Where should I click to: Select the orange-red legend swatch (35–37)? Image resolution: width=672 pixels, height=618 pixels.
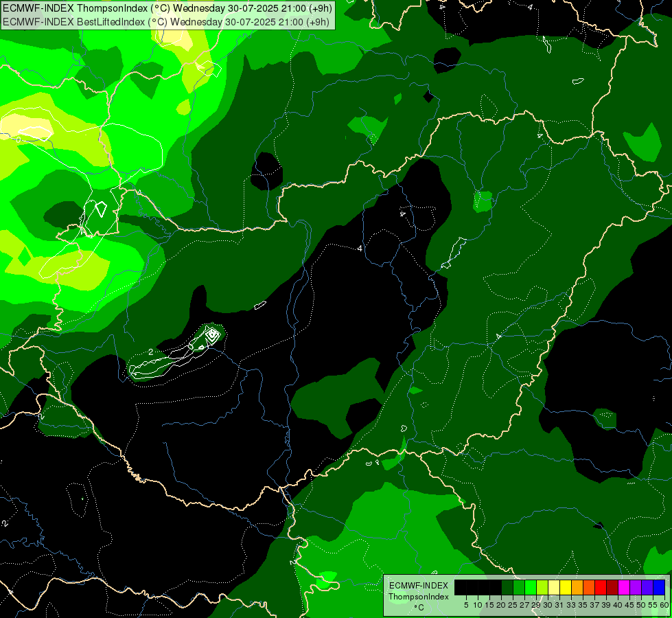589,587
